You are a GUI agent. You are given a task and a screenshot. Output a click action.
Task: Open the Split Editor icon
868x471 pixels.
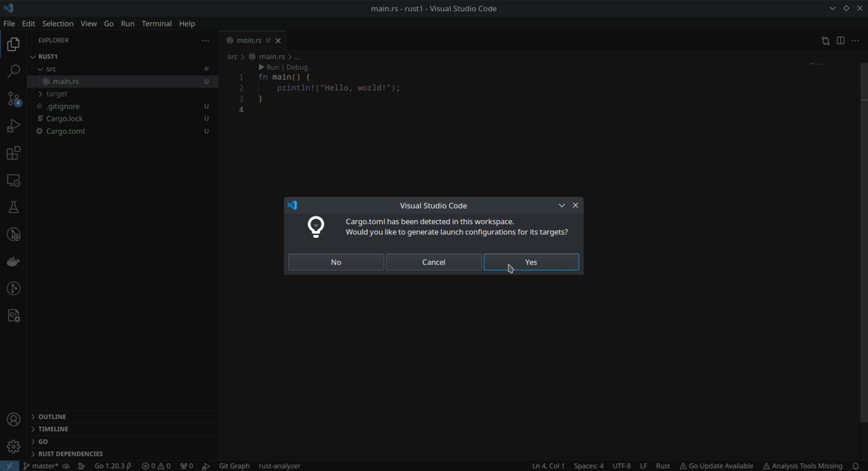click(840, 40)
